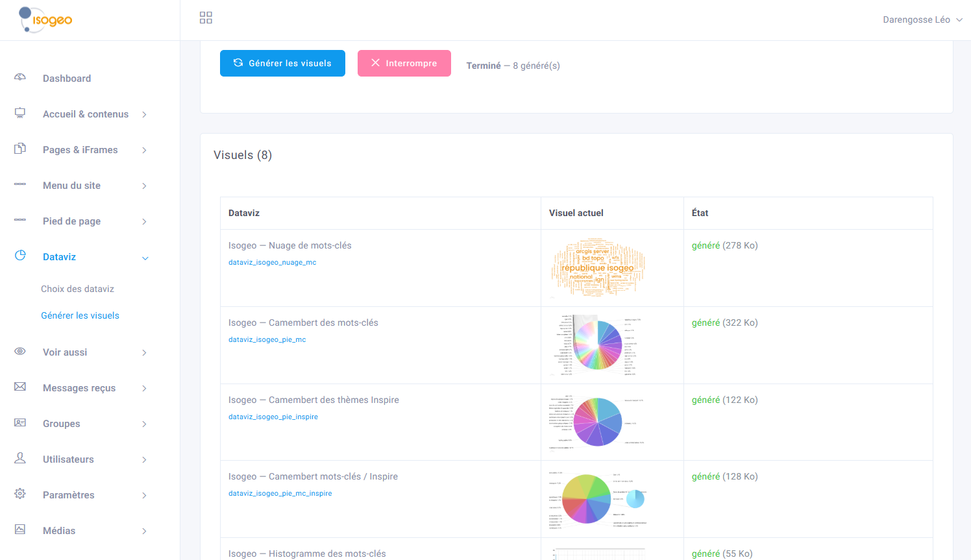Click the Dashboard gauge icon

20,77
